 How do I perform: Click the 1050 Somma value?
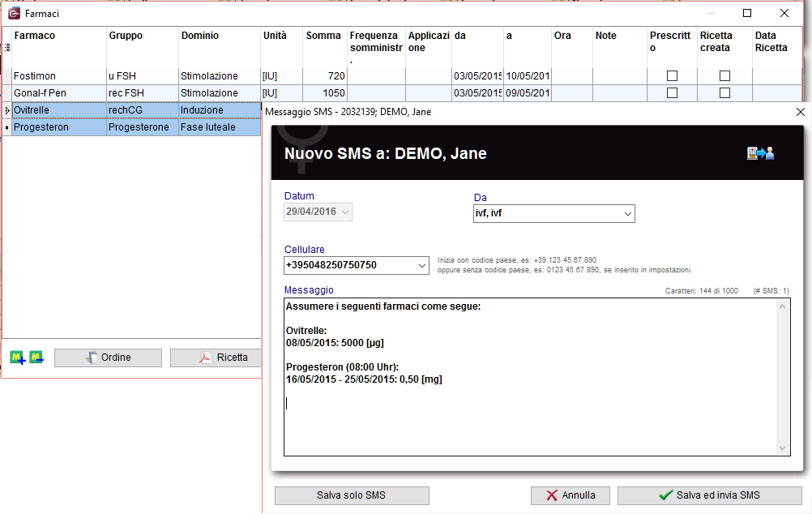point(325,92)
